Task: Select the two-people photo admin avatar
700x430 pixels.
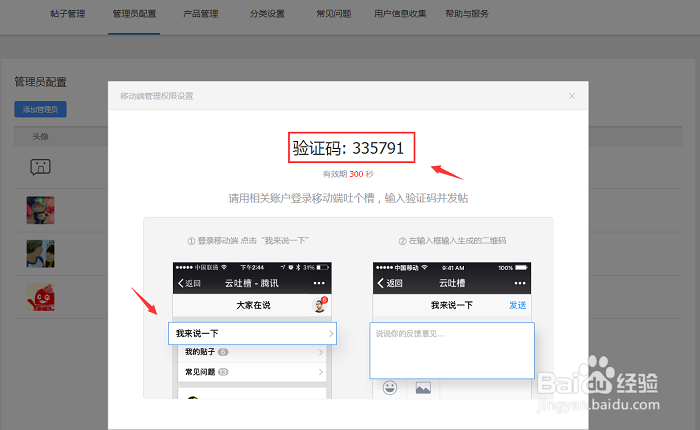Action: coord(41,254)
